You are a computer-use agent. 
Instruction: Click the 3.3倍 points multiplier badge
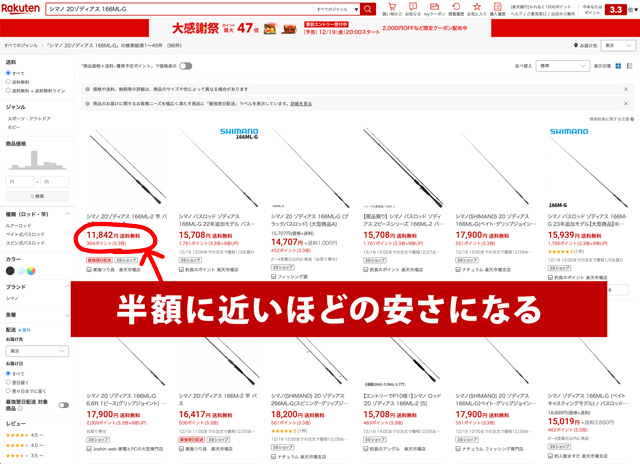point(616,9)
